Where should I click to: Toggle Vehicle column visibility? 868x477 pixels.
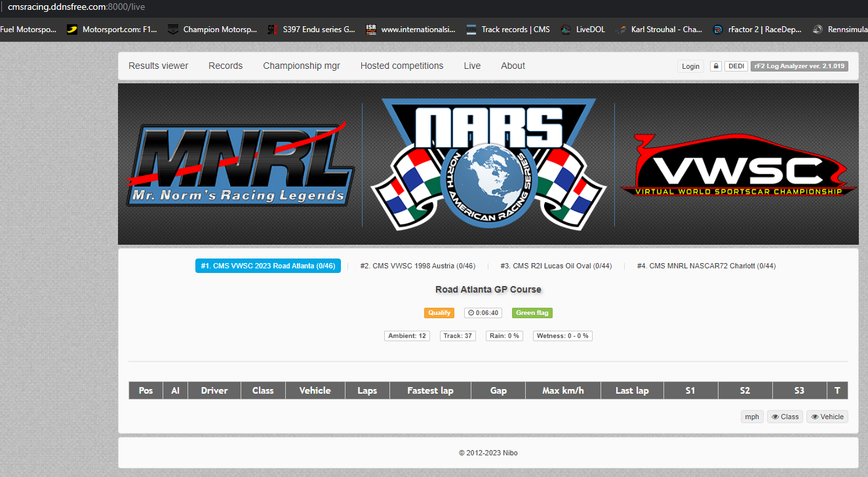tap(827, 417)
